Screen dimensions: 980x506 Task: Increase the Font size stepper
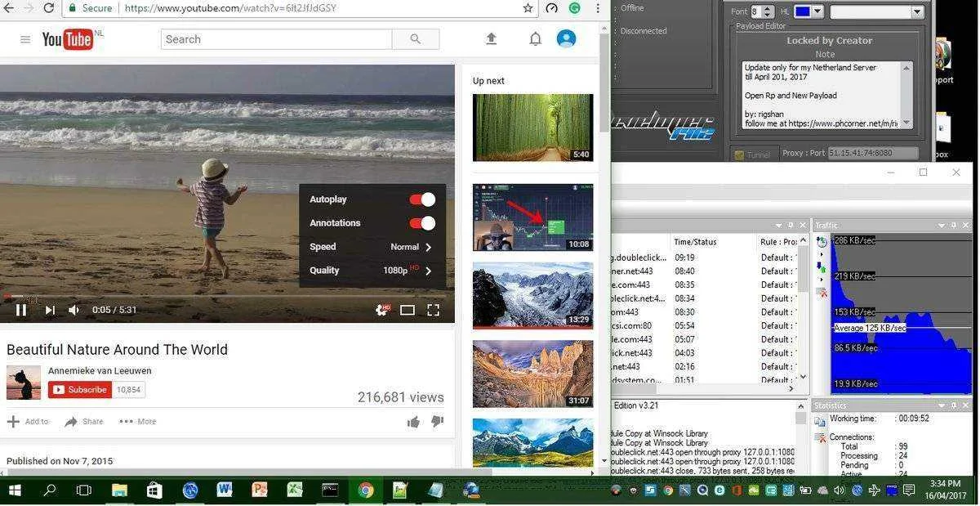pyautogui.click(x=768, y=8)
